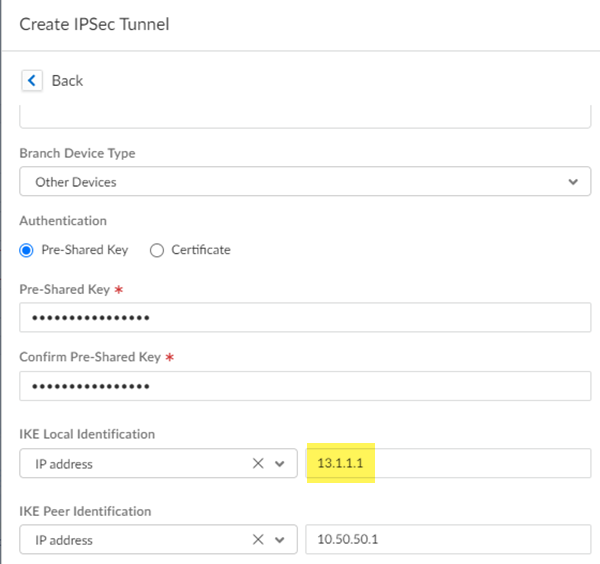Select the Certificate authentication option
The image size is (600, 564).
click(157, 250)
